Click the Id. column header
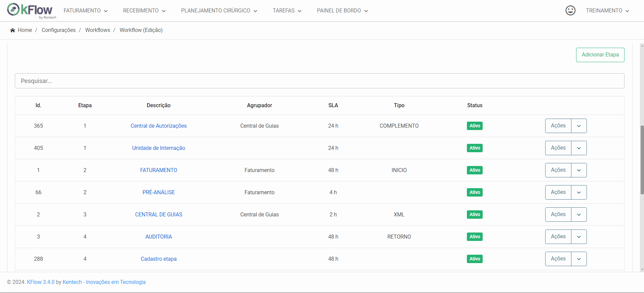 point(38,106)
